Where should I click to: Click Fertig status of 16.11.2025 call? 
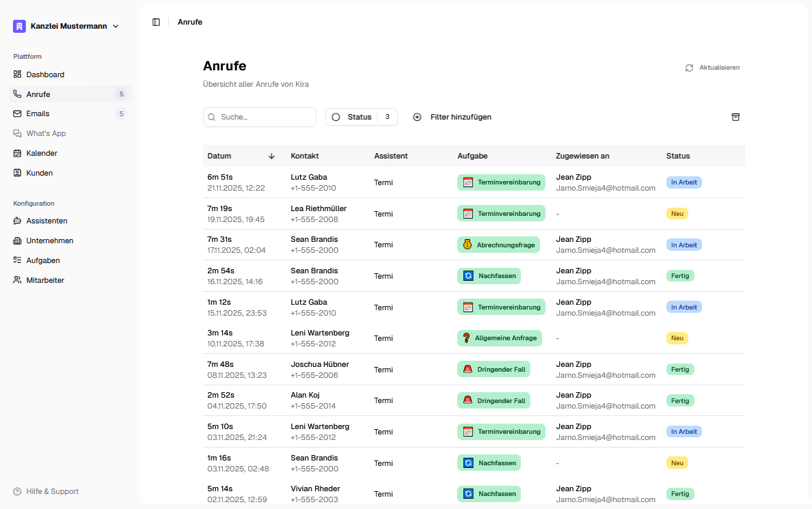680,276
